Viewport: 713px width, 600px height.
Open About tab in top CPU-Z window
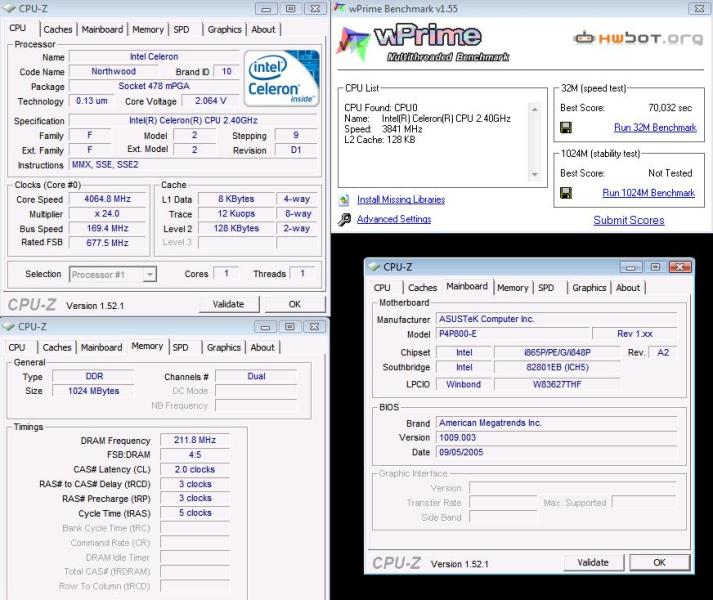263,30
